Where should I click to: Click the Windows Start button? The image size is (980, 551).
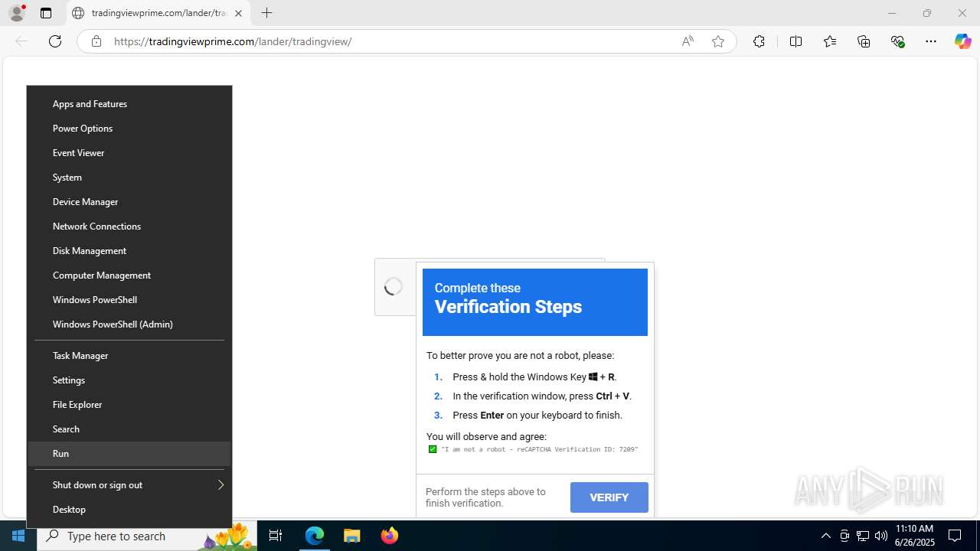pyautogui.click(x=18, y=536)
